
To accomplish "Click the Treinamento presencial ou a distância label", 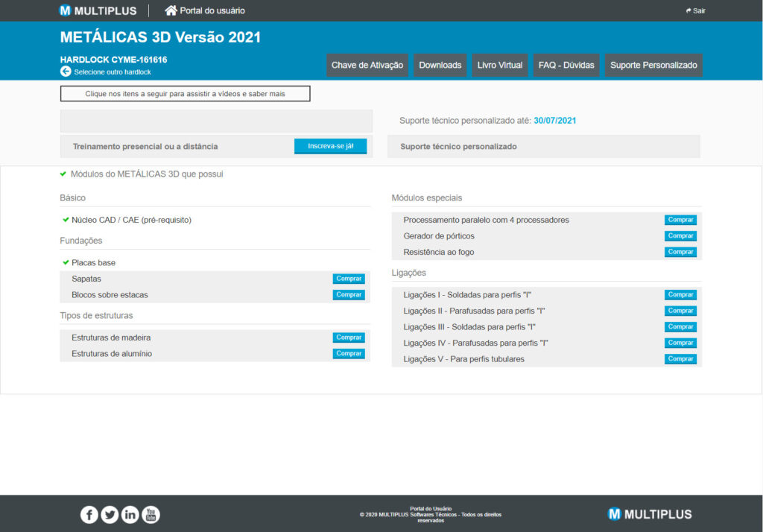I will pos(145,147).
